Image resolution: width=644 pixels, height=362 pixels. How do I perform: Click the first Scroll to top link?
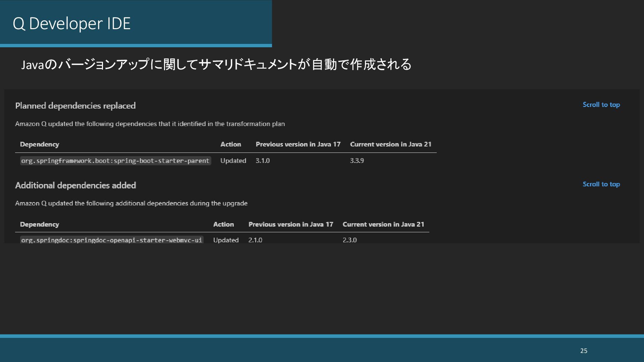pos(601,105)
